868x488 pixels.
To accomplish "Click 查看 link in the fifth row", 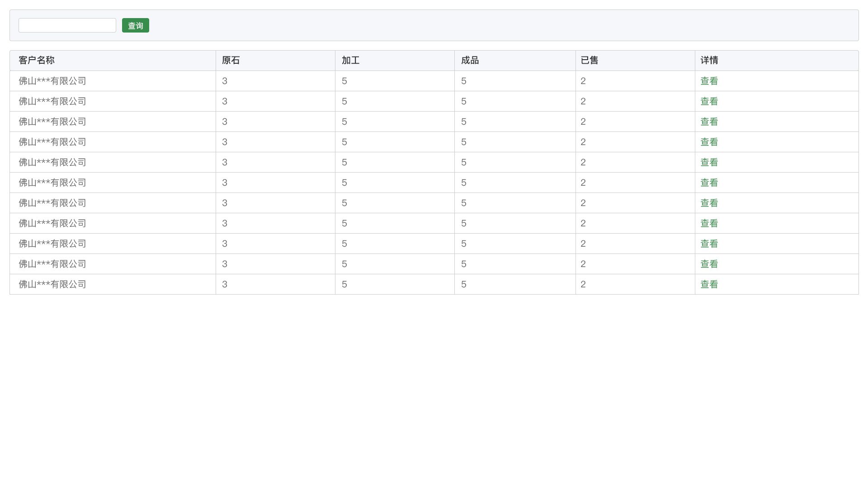I will tap(709, 162).
